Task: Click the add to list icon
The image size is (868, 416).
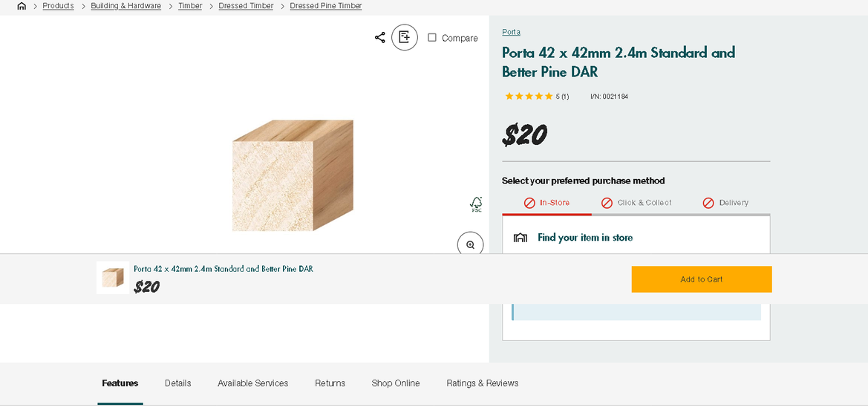Action: tap(405, 37)
